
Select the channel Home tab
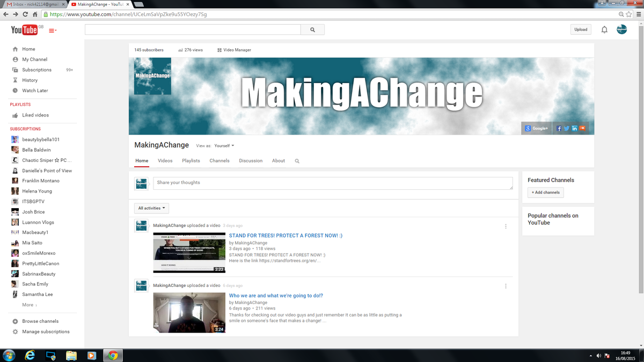point(142,161)
